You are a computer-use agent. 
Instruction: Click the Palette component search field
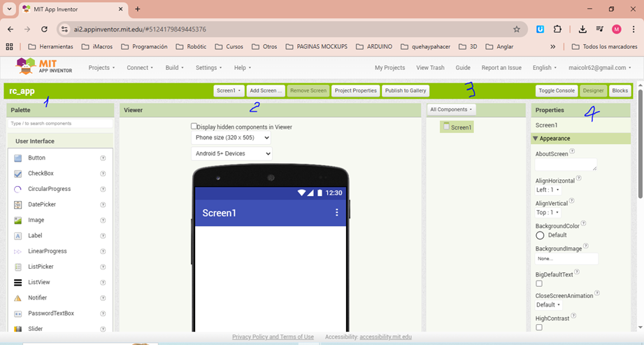tap(60, 123)
